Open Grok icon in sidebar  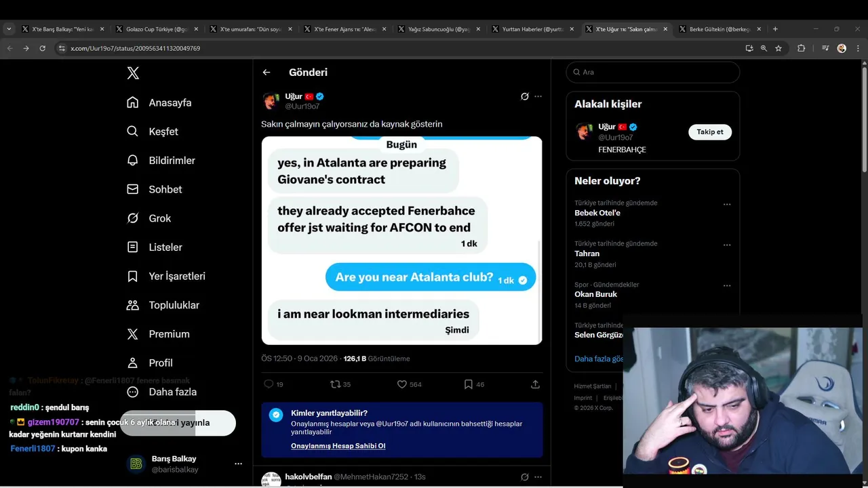[x=133, y=218]
